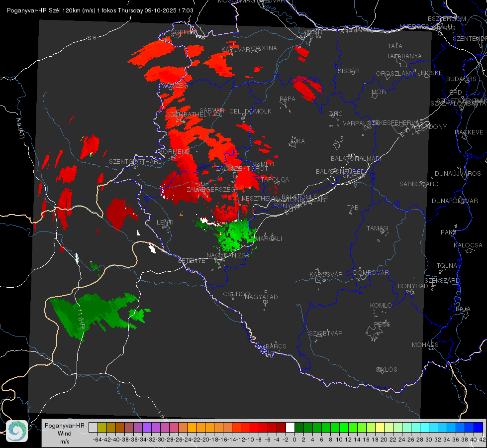Click the 'S 6' road label

pyautogui.click(x=92, y=38)
